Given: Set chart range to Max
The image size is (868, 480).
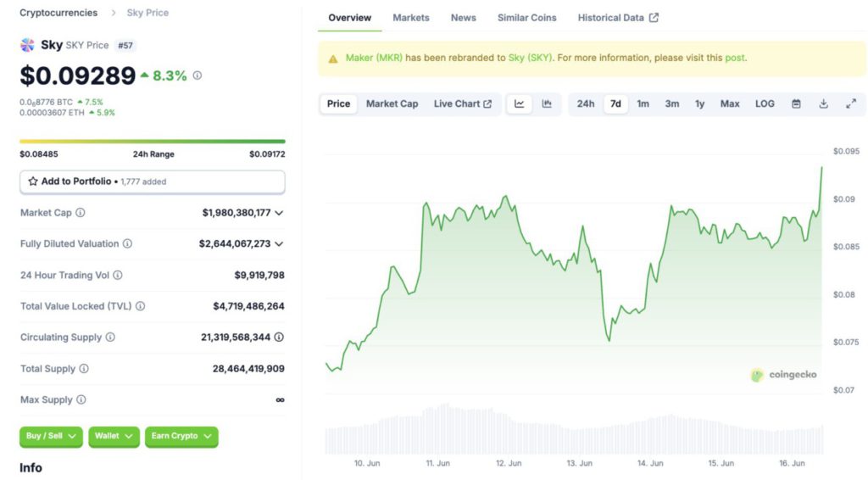Looking at the screenshot, I should coord(730,103).
